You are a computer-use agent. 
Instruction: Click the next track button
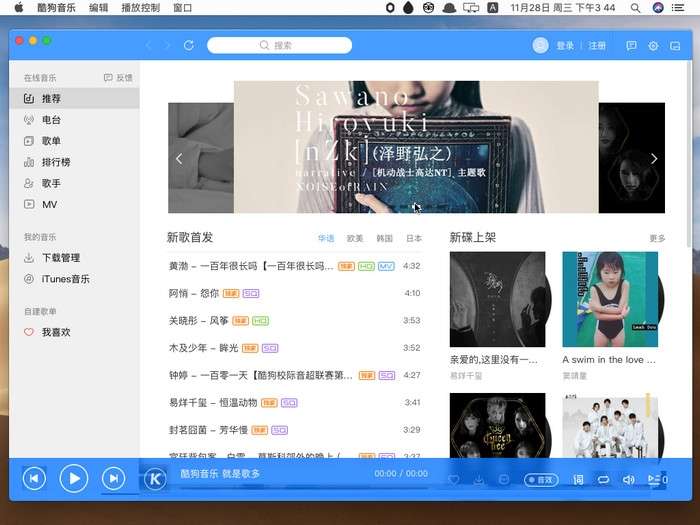(x=113, y=479)
